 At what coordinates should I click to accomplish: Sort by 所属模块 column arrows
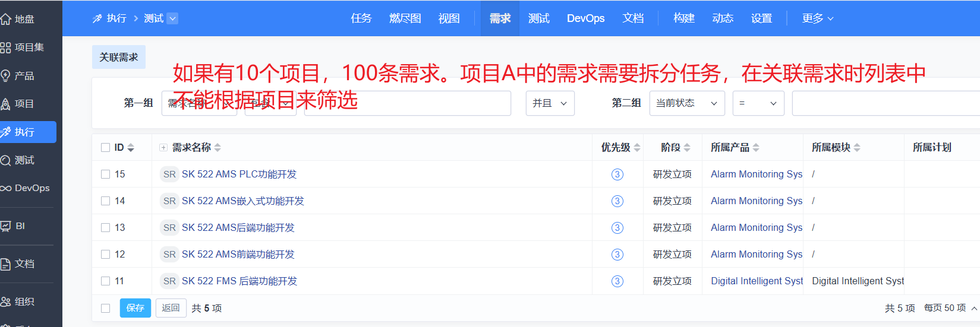click(857, 148)
